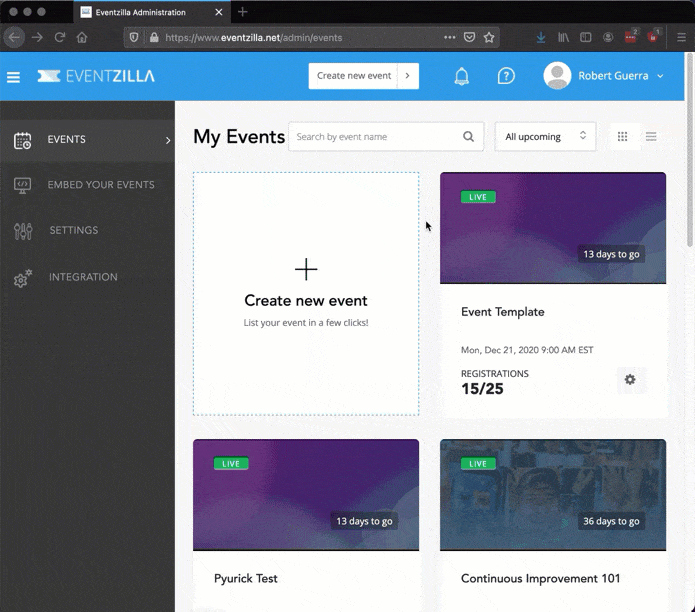The image size is (695, 612).
Task: Open the tracking protection shield icon
Action: tap(134, 38)
